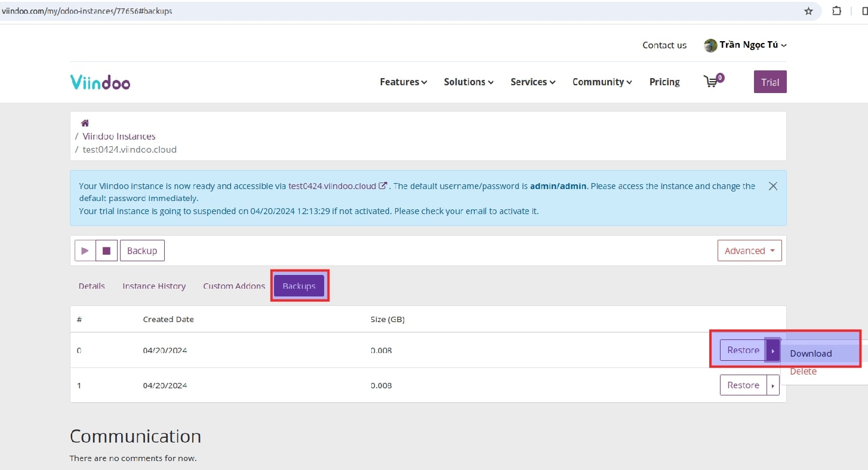Bookmark this page with the star icon
The height and width of the screenshot is (470, 868).
pyautogui.click(x=808, y=11)
